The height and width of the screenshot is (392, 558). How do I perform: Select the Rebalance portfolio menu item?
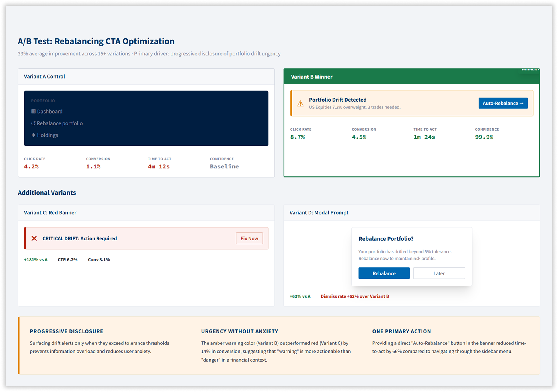60,123
